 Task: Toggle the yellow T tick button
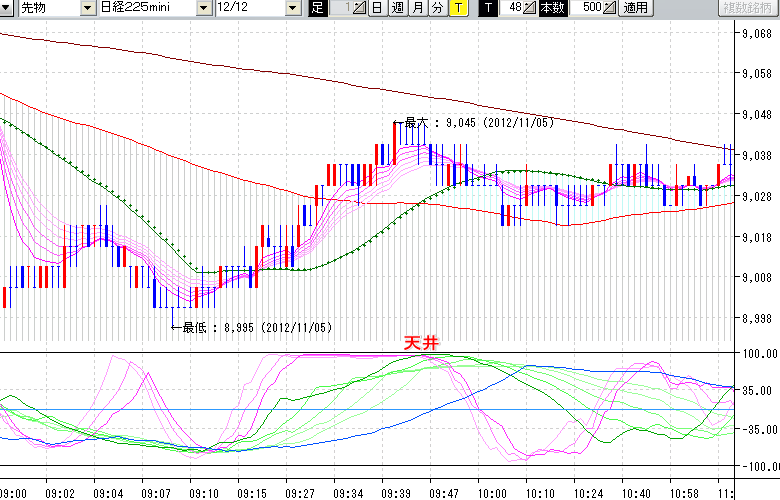[x=457, y=8]
